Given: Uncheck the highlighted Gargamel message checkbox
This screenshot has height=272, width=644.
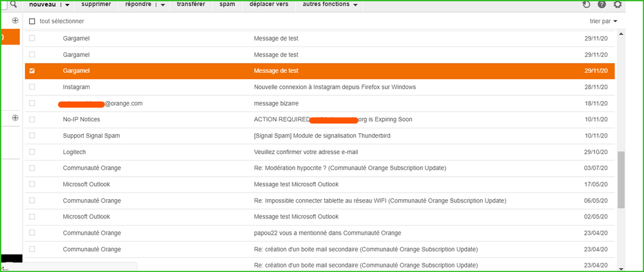Looking at the screenshot, I should (x=32, y=71).
